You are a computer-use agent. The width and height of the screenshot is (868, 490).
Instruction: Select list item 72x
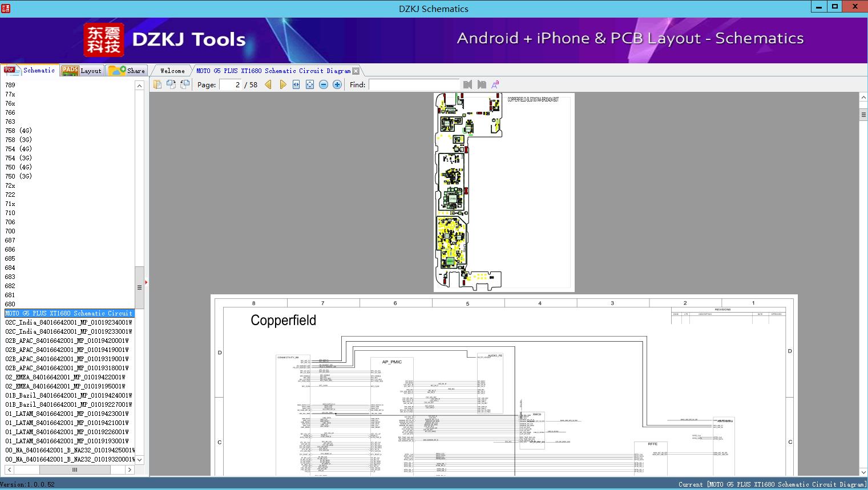click(10, 185)
